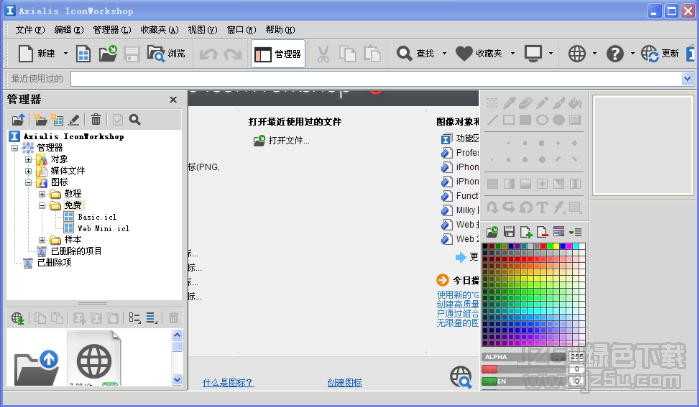Screen dimensions: 699x407
Task: Click the save palette icon above the swatches
Action: [509, 231]
